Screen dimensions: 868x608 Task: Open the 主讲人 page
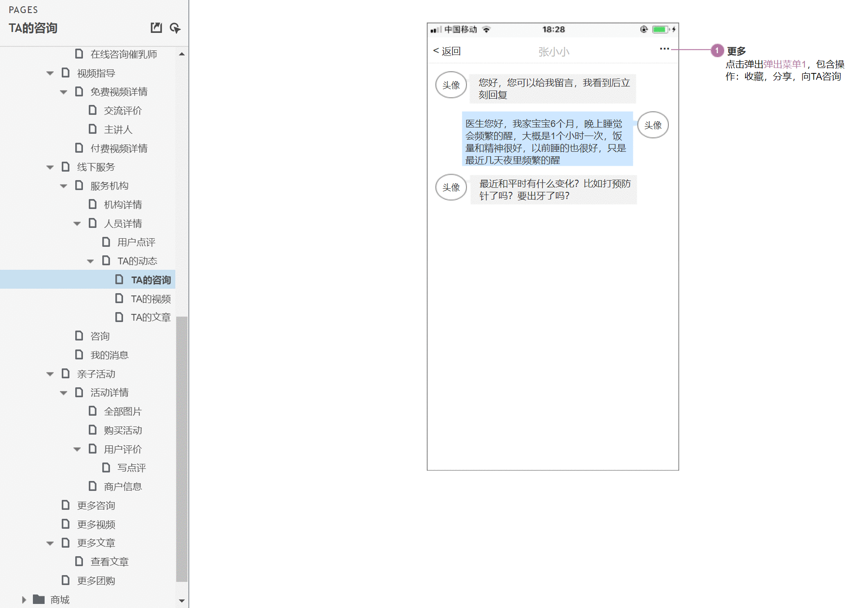pos(118,129)
